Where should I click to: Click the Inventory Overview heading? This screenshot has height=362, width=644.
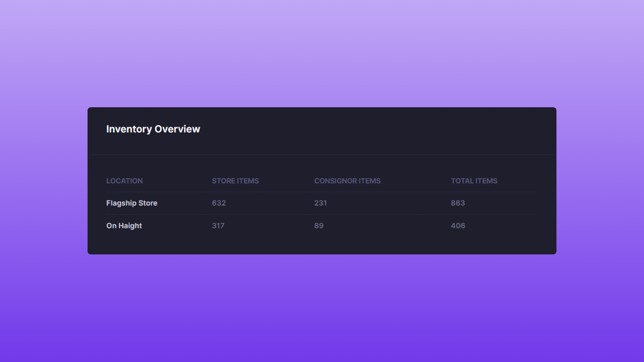click(x=153, y=129)
